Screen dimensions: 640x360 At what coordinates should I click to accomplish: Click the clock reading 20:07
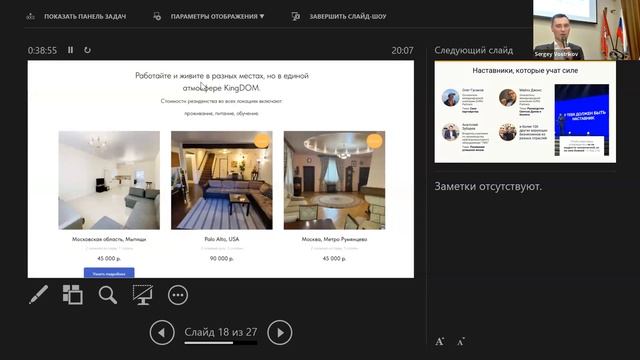point(402,50)
